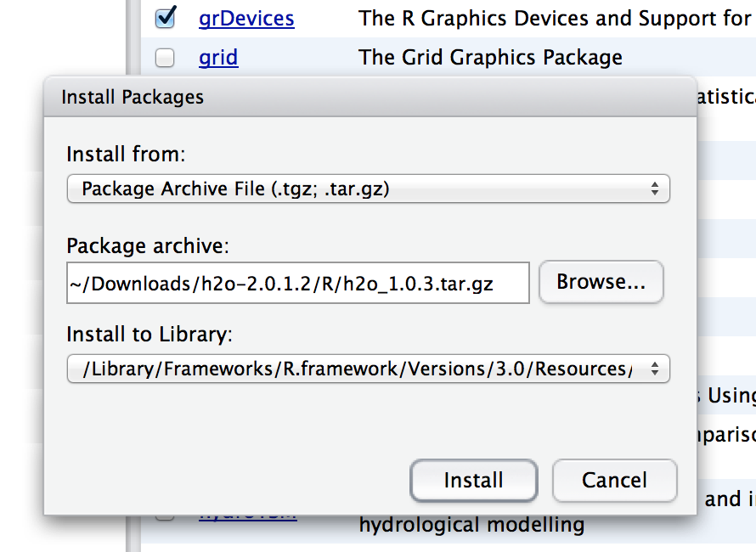Click the arrows on the library path selector
The height and width of the screenshot is (552, 756).
pos(654,369)
